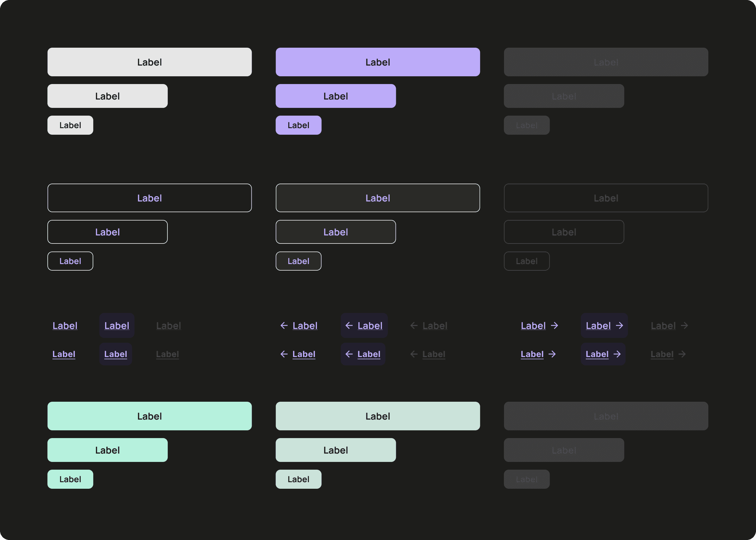Click right arrow icon of larger unhighlighted purple link
Screen dimensions: 756x540
[x=554, y=325]
